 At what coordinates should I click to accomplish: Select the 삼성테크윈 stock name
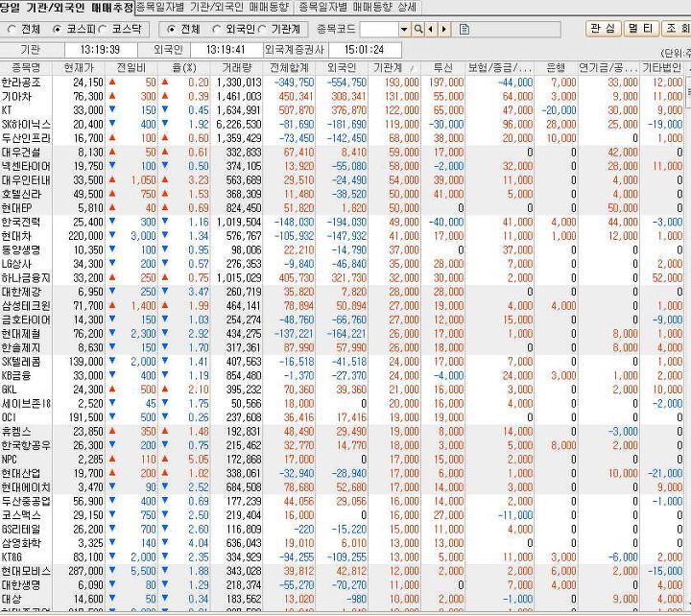point(26,306)
